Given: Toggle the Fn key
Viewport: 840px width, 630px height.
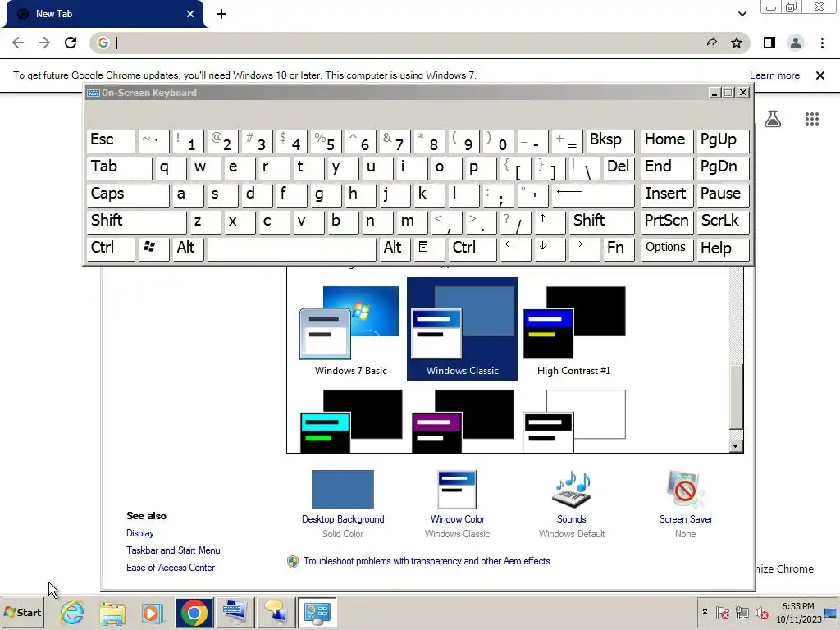Looking at the screenshot, I should 619,249.
